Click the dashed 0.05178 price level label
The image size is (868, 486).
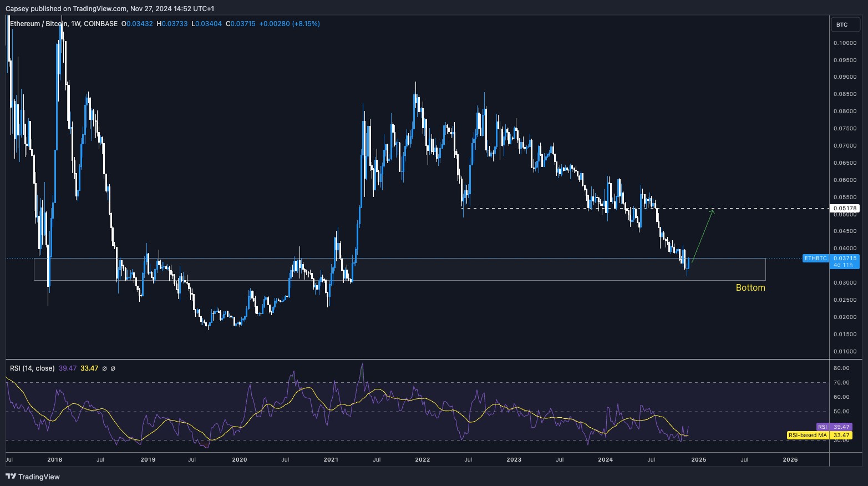pos(845,209)
